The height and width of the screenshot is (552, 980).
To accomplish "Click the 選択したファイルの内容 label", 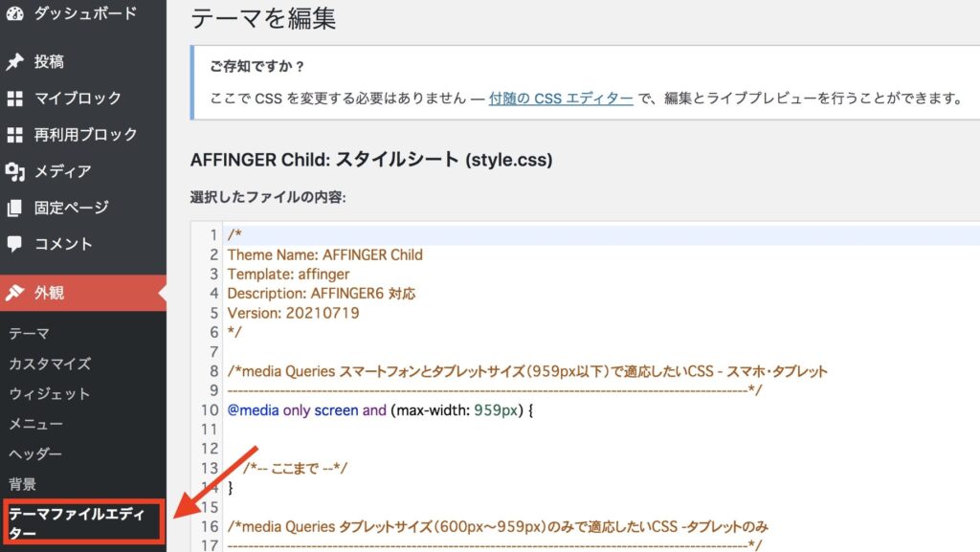I will [268, 197].
